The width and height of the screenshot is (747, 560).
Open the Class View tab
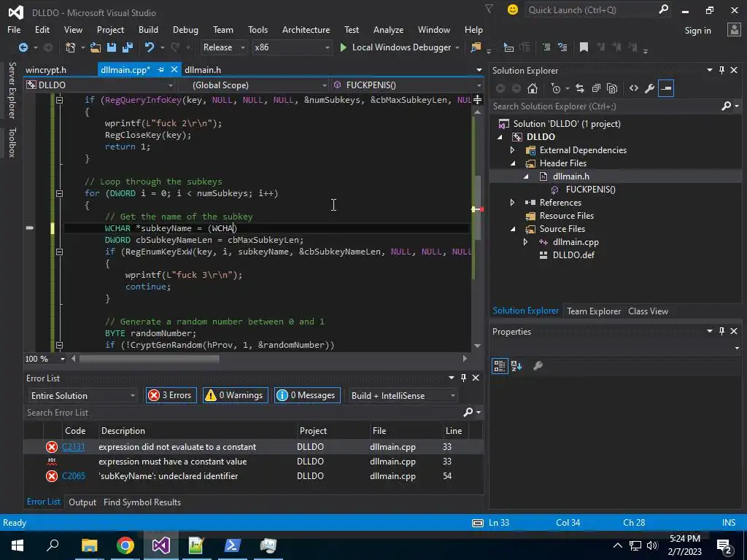pos(648,311)
